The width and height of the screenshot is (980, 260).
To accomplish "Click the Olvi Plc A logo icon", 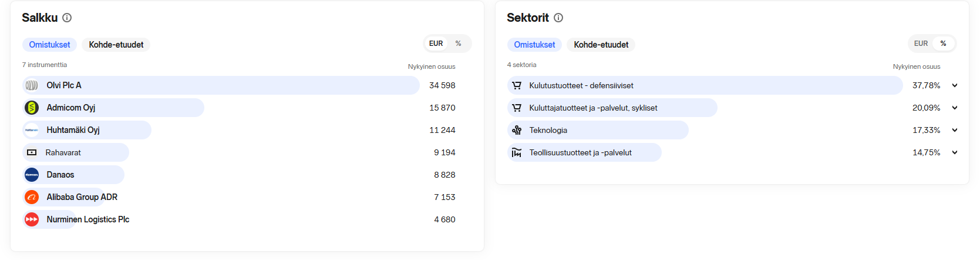I will [32, 85].
